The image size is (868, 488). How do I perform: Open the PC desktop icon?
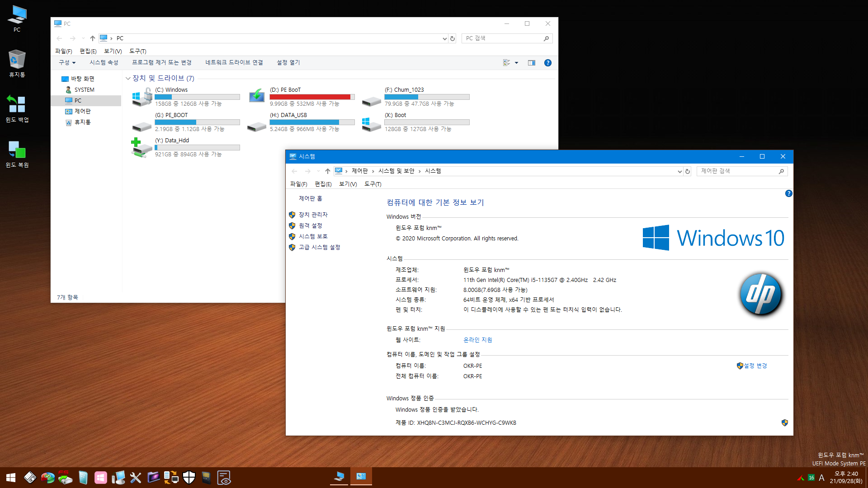coord(17,19)
